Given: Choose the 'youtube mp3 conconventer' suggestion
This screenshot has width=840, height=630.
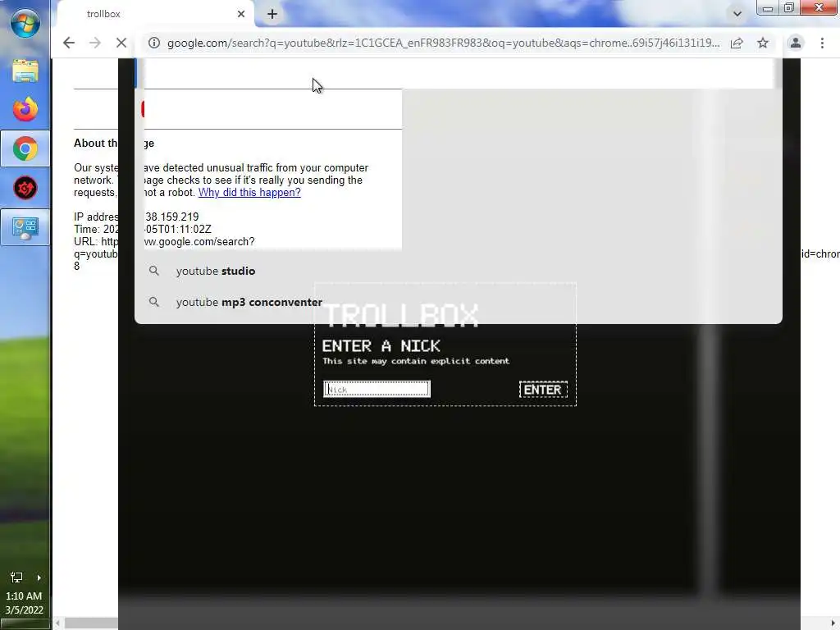Looking at the screenshot, I should 249,302.
